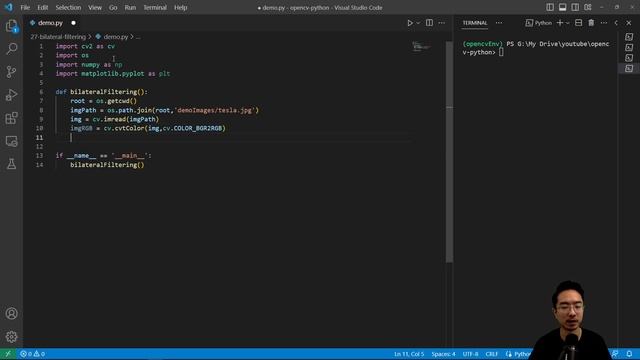Close the terminal panel
This screenshot has height=360, width=640.
(629, 23)
